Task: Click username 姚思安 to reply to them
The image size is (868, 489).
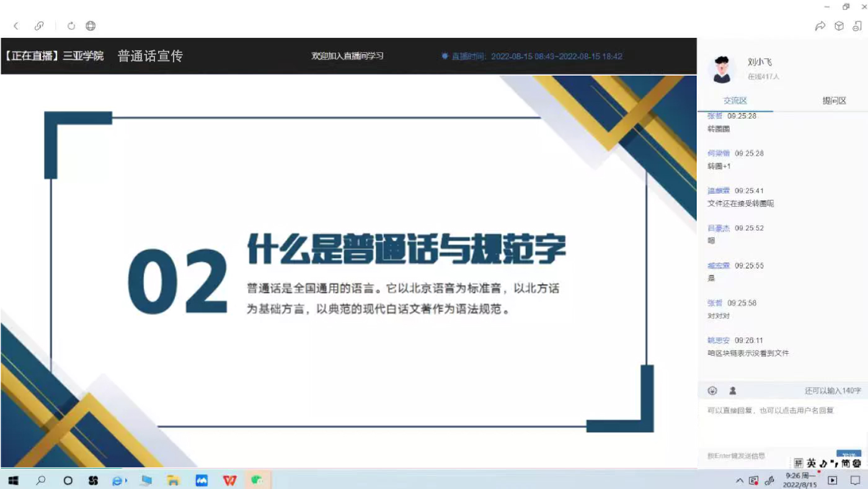Action: 717,340
